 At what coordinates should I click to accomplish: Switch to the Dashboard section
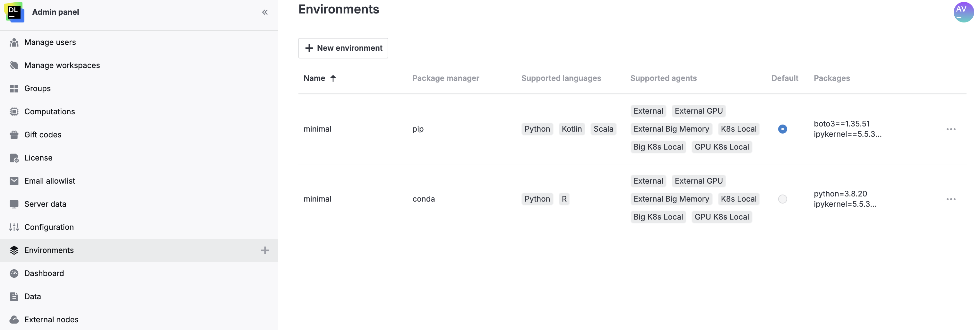pos(44,273)
